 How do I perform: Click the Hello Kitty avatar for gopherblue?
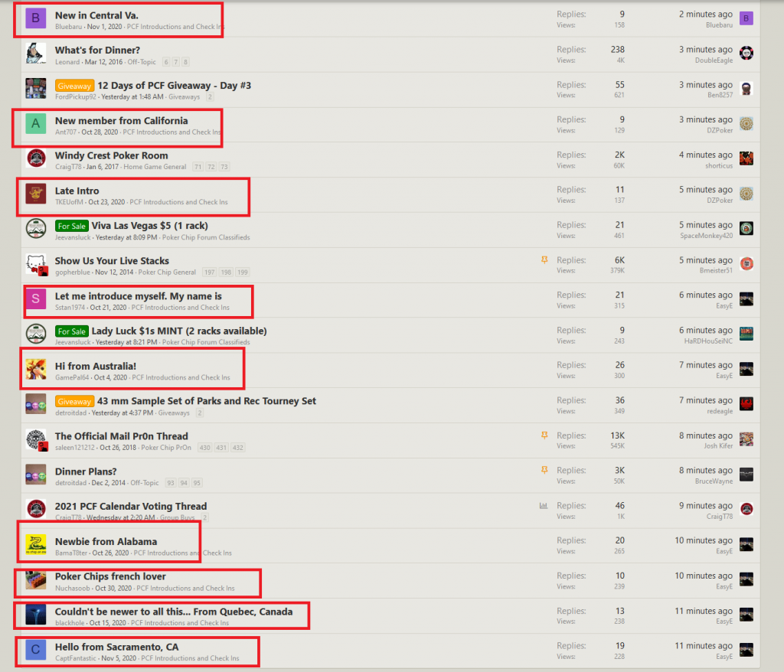click(x=36, y=264)
